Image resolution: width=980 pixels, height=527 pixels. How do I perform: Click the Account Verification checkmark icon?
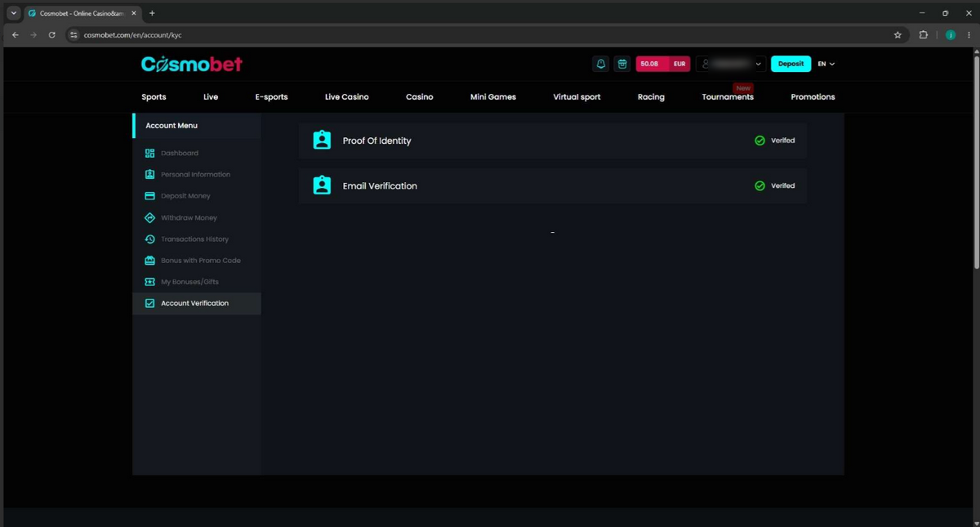[149, 303]
